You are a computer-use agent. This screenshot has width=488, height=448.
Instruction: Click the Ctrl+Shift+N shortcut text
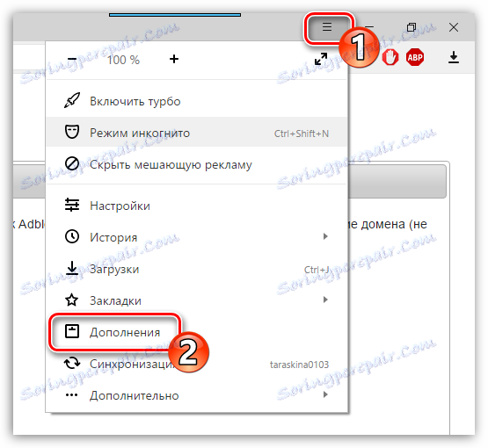(x=302, y=134)
